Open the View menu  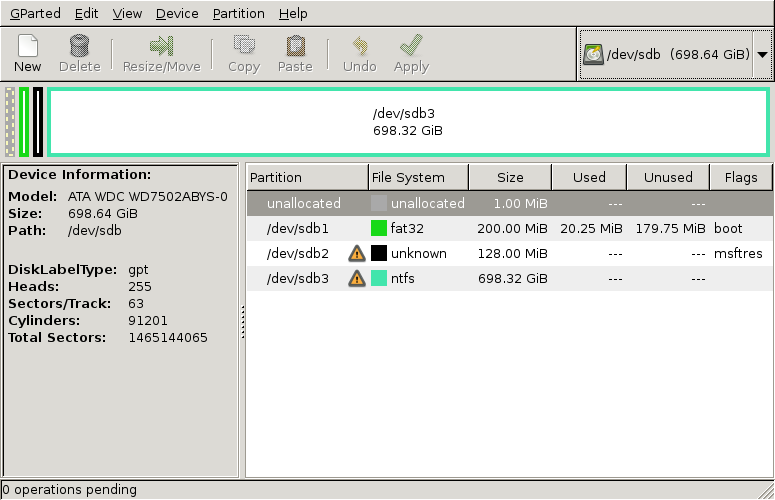tap(127, 13)
